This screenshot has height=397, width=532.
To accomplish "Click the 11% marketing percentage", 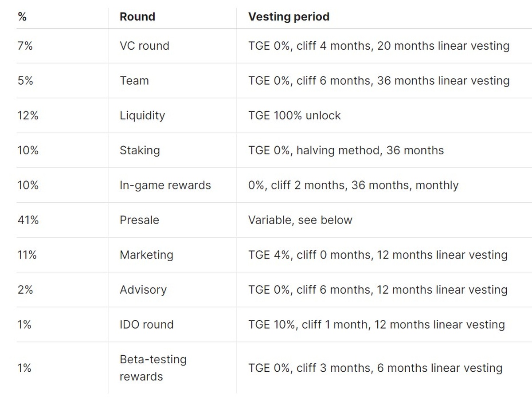I will point(27,255).
